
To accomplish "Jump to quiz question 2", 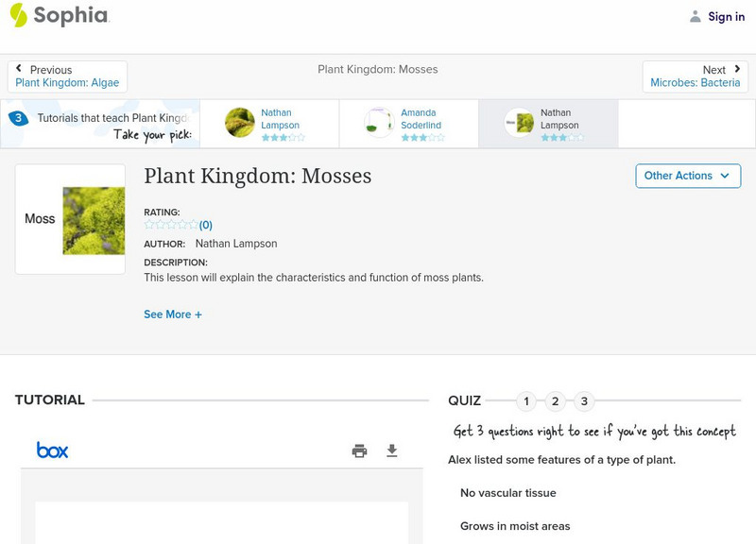I will point(556,401).
